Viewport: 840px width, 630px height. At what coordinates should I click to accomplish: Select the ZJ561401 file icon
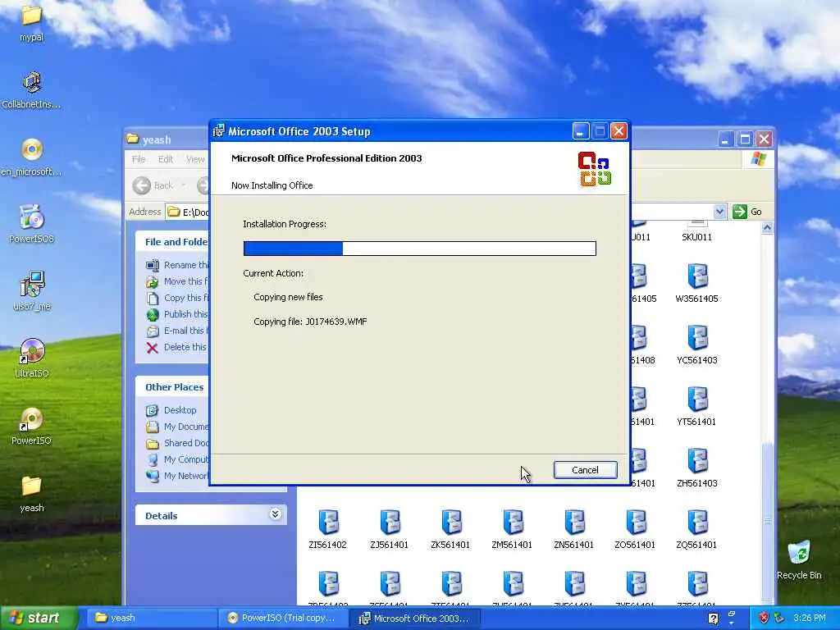click(390, 530)
